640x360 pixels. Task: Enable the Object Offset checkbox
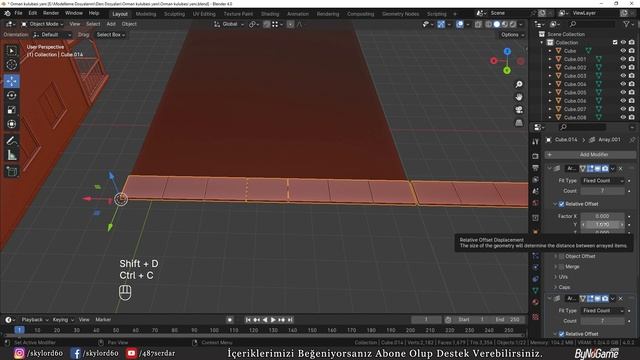561,256
